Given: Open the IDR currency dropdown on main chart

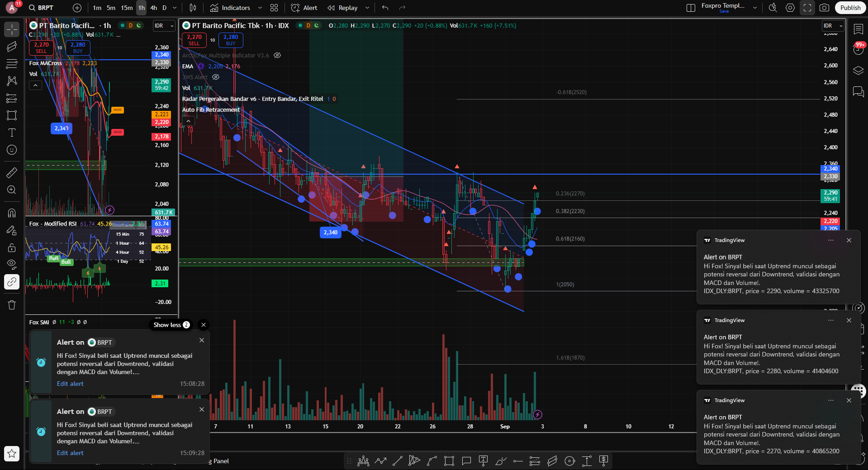Looking at the screenshot, I should [x=833, y=26].
